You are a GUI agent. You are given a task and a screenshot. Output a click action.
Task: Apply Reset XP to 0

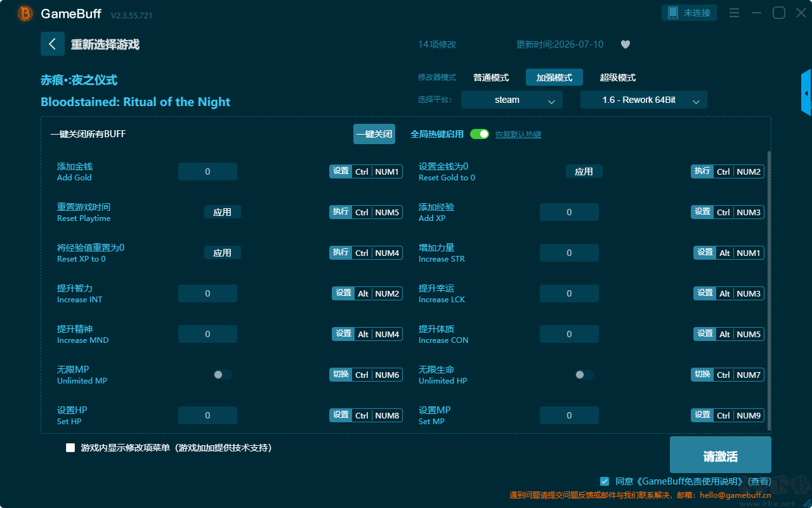click(x=223, y=253)
